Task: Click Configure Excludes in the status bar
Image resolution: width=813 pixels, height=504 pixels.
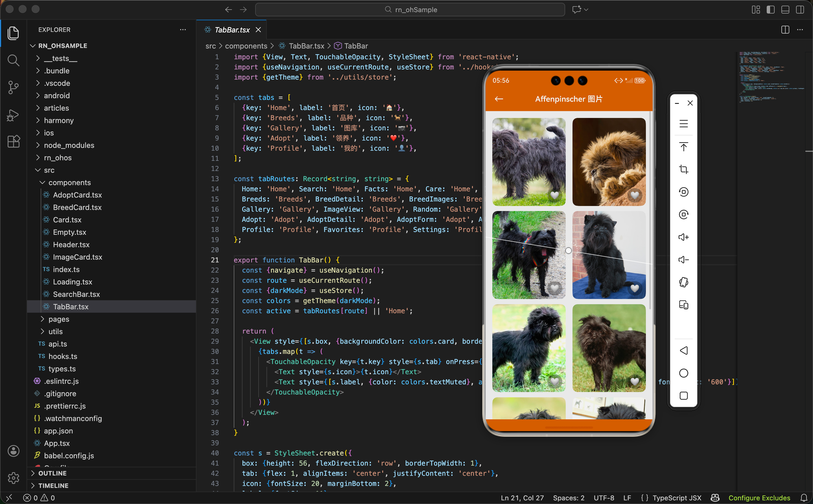Action: tap(759, 498)
